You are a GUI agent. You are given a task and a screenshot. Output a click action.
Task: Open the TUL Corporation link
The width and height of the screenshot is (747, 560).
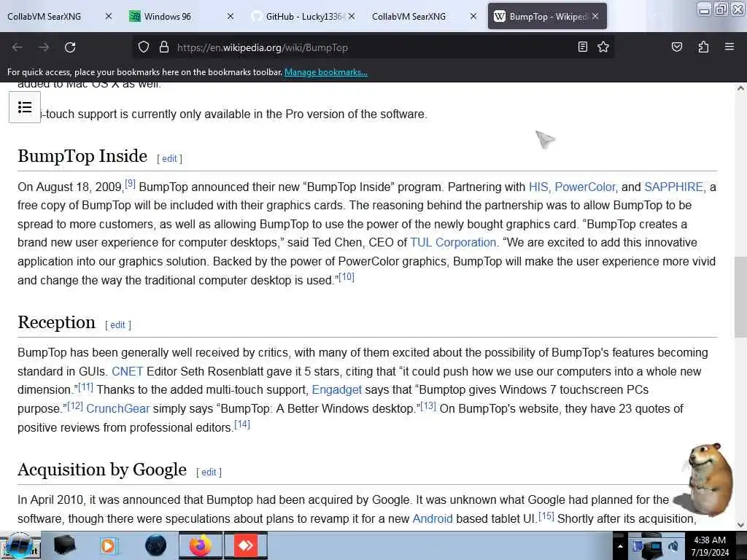[x=453, y=242]
